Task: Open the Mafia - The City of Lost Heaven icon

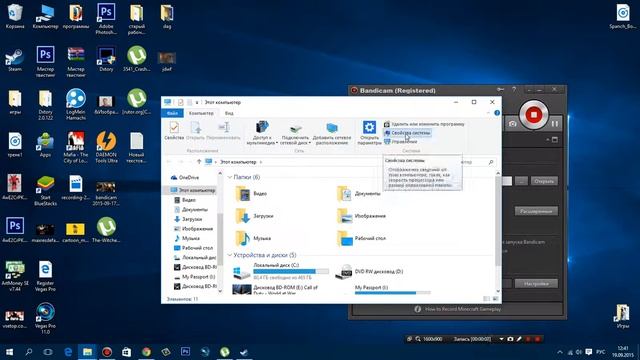Action: 76,147
